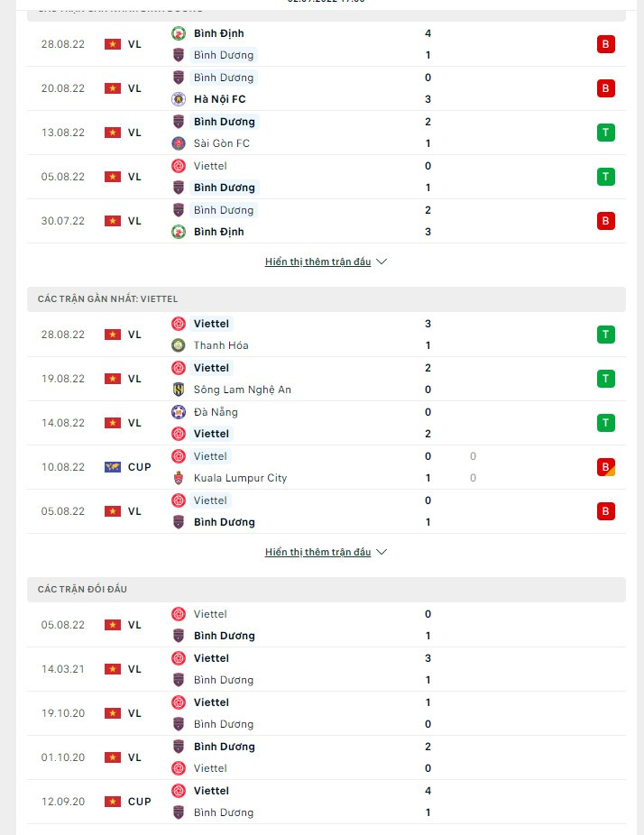Click the loss badge for 28.08.22 Bình Định match
Screen dimensions: 644x835
coord(606,44)
